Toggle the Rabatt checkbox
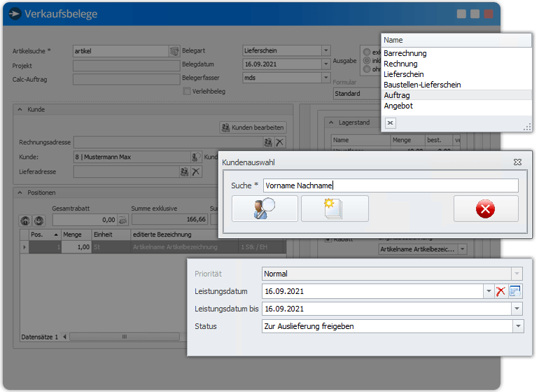This screenshot has width=560, height=392. click(x=328, y=239)
